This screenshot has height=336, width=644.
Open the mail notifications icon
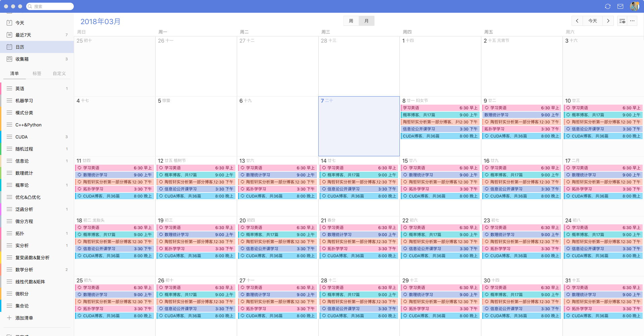[620, 6]
